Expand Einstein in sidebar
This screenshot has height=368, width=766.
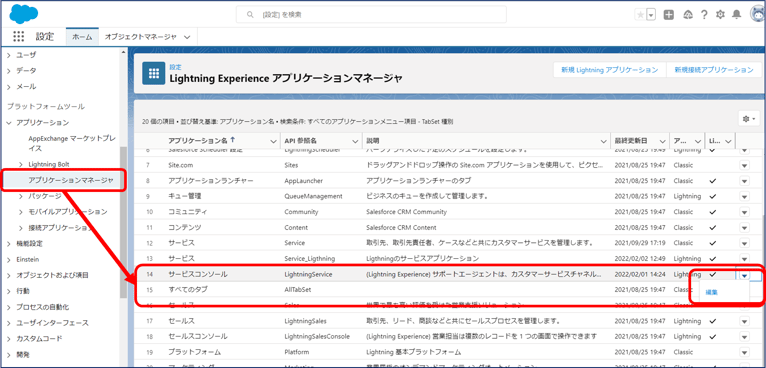coord(9,259)
